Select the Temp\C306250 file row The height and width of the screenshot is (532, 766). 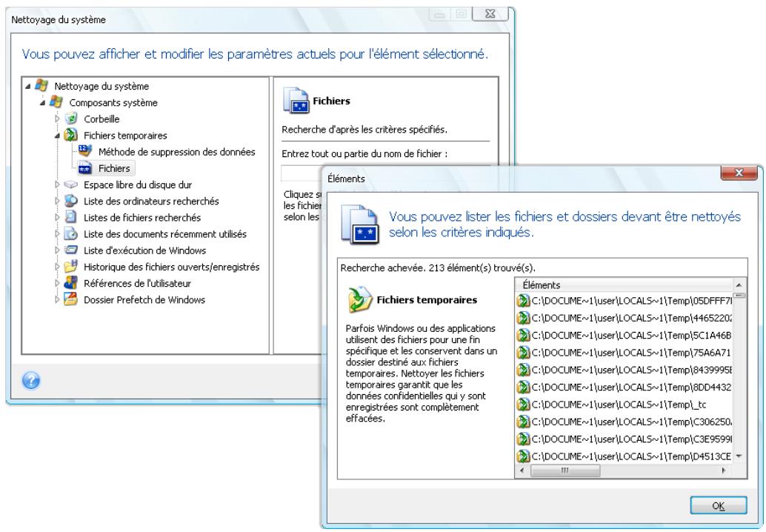[625, 422]
